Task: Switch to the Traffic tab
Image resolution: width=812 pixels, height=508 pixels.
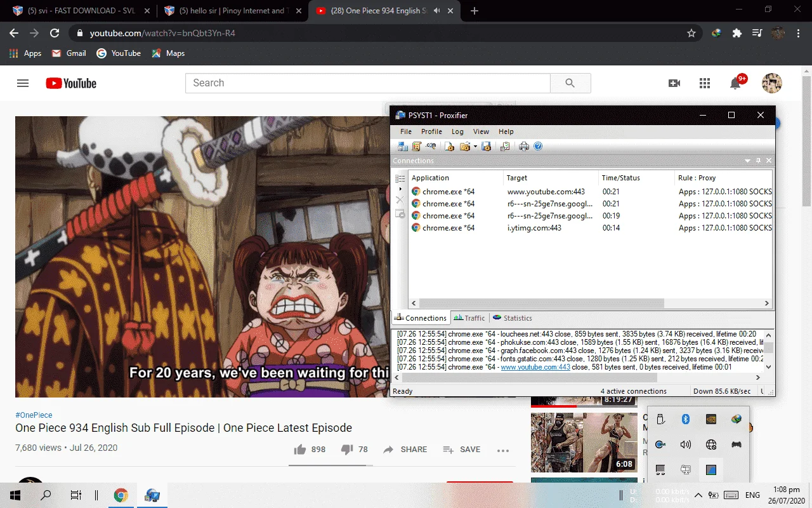Action: tap(469, 318)
